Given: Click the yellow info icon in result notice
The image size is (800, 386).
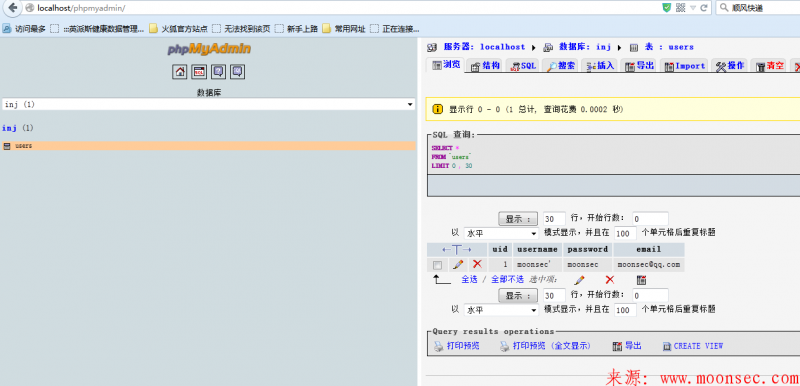Looking at the screenshot, I should tap(437, 109).
